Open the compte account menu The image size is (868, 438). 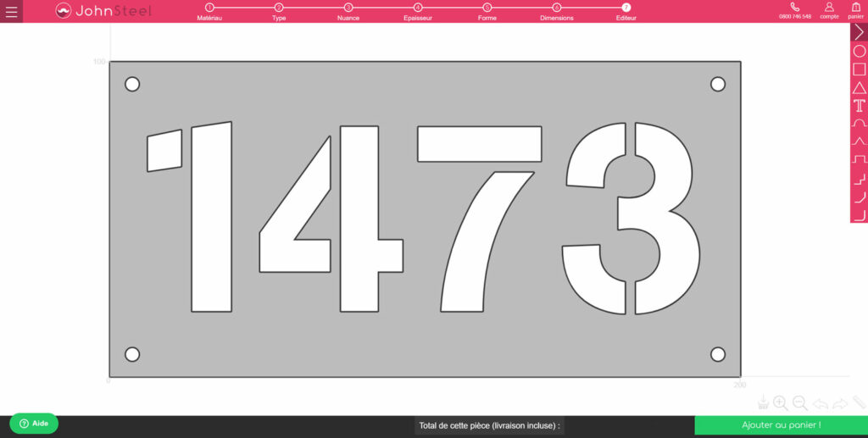pyautogui.click(x=829, y=11)
